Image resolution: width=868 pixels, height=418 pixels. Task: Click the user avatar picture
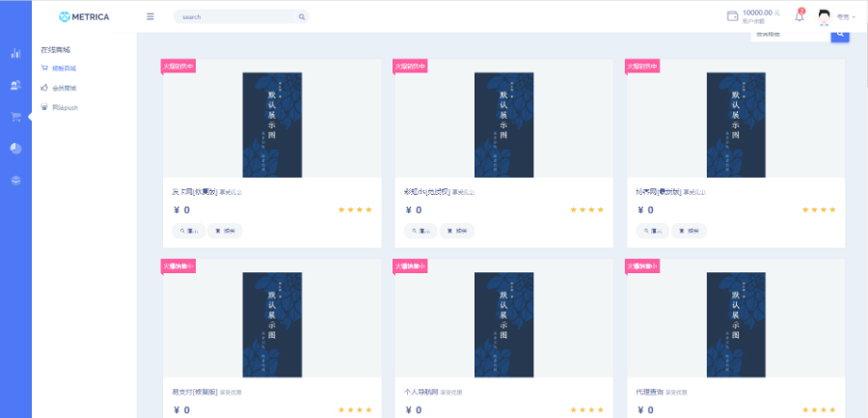[x=825, y=17]
